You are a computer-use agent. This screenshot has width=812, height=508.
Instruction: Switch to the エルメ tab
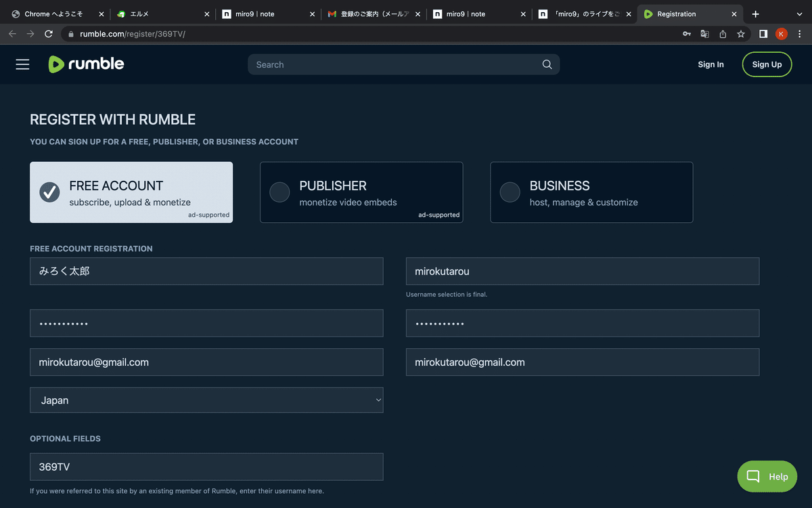(163, 14)
